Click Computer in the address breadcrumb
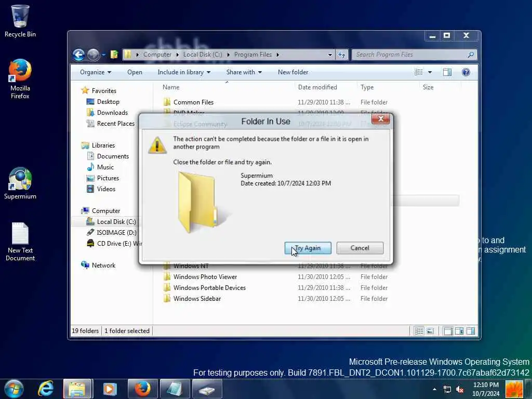 (157, 55)
